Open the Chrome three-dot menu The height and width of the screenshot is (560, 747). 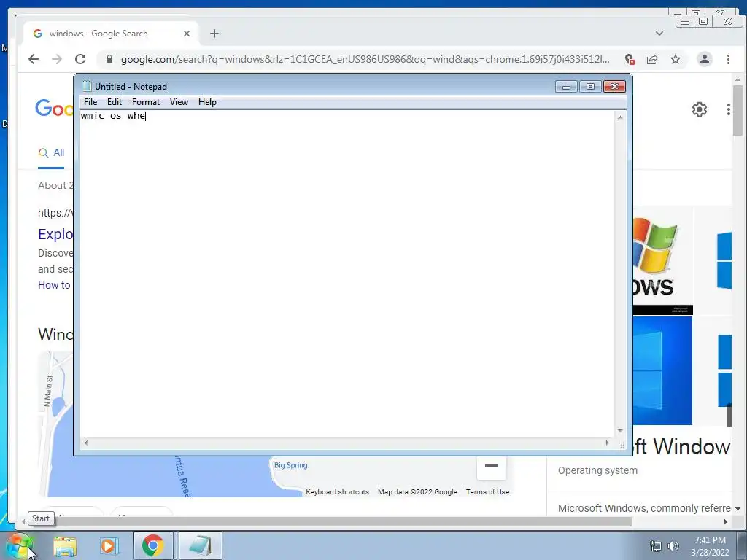pyautogui.click(x=728, y=59)
